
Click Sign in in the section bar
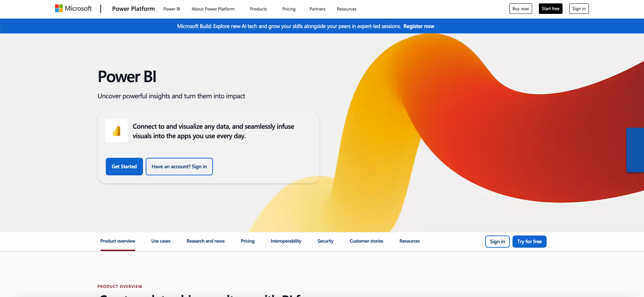pos(497,242)
